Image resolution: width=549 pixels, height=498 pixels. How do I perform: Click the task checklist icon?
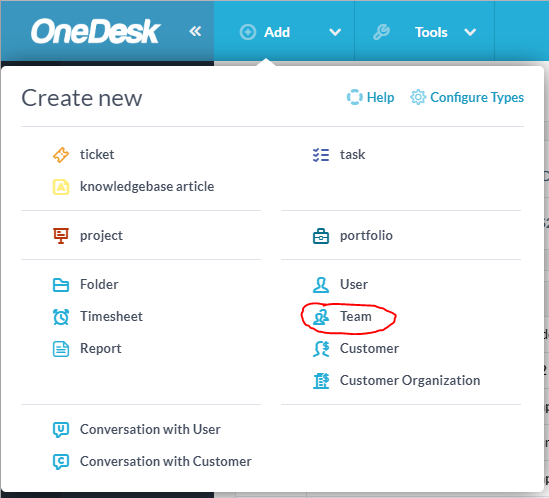click(x=321, y=155)
